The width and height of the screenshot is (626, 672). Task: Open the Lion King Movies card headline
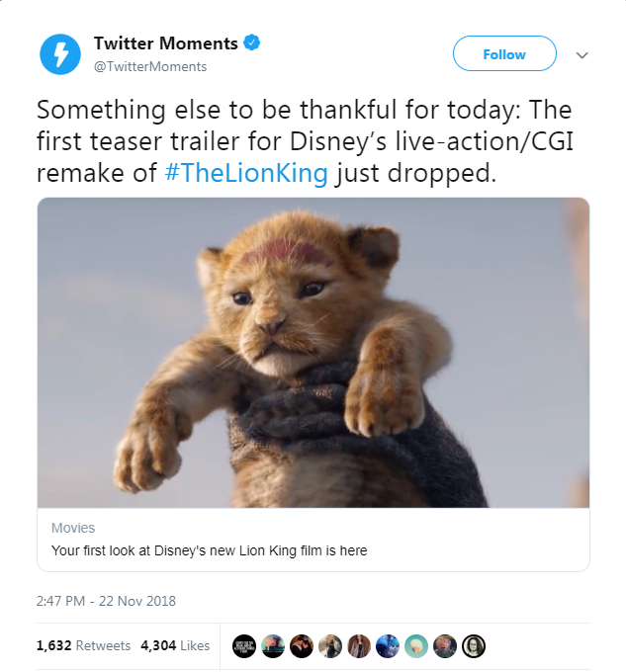coord(209,550)
